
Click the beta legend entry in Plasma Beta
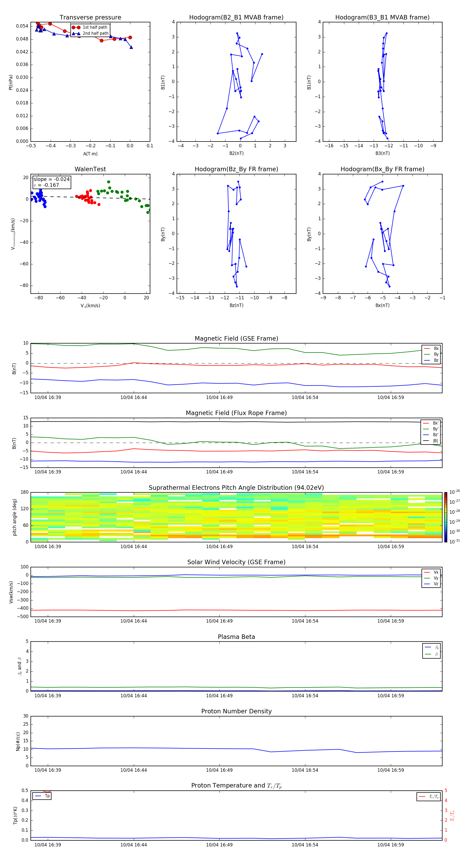pos(431,654)
